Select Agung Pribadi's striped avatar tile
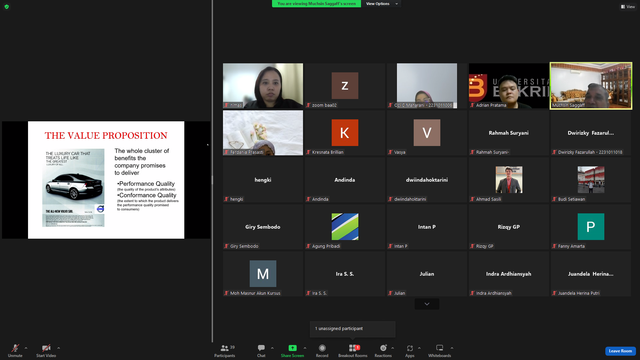 click(345, 227)
